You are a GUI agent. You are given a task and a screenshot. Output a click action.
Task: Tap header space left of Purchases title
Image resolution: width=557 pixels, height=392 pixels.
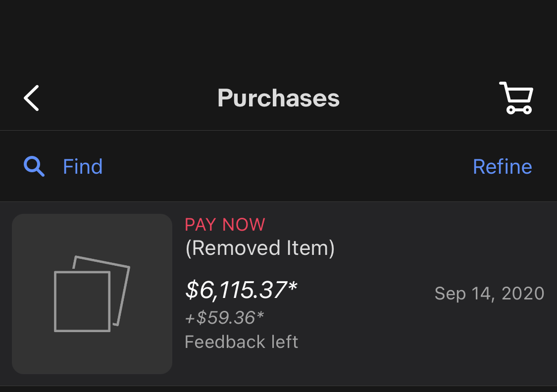point(129,98)
